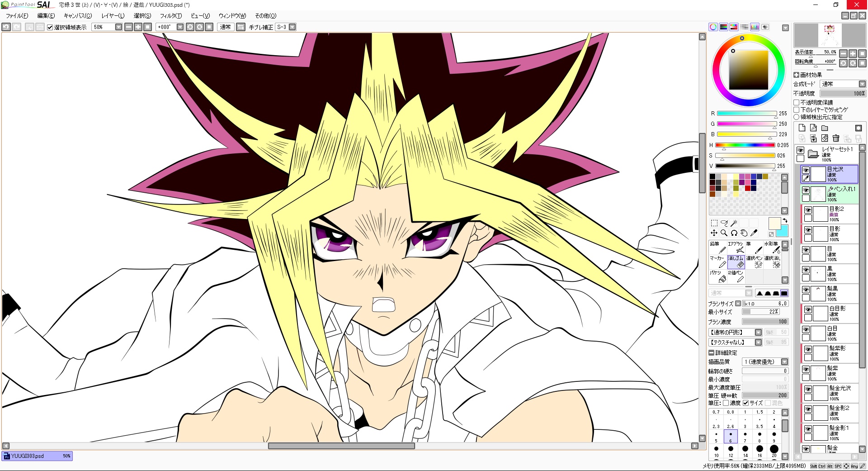This screenshot has height=471, width=868.
Task: Select the 水彩筆 watercolor brush tool
Action: pos(772,247)
